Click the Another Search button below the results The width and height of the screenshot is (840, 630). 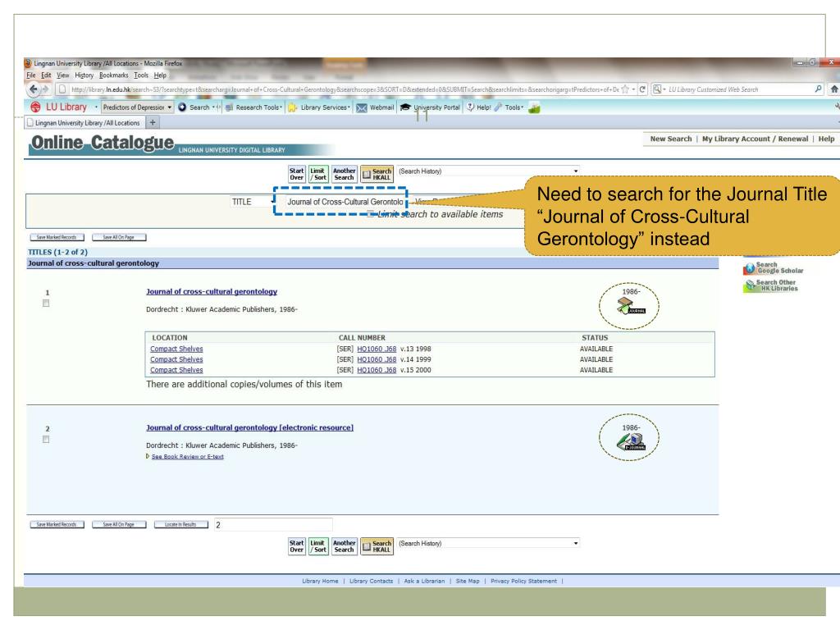point(344,546)
